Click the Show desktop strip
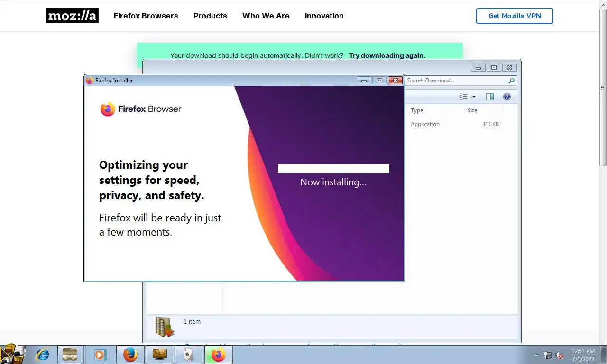The width and height of the screenshot is (607, 364). pyautogui.click(x=603, y=355)
